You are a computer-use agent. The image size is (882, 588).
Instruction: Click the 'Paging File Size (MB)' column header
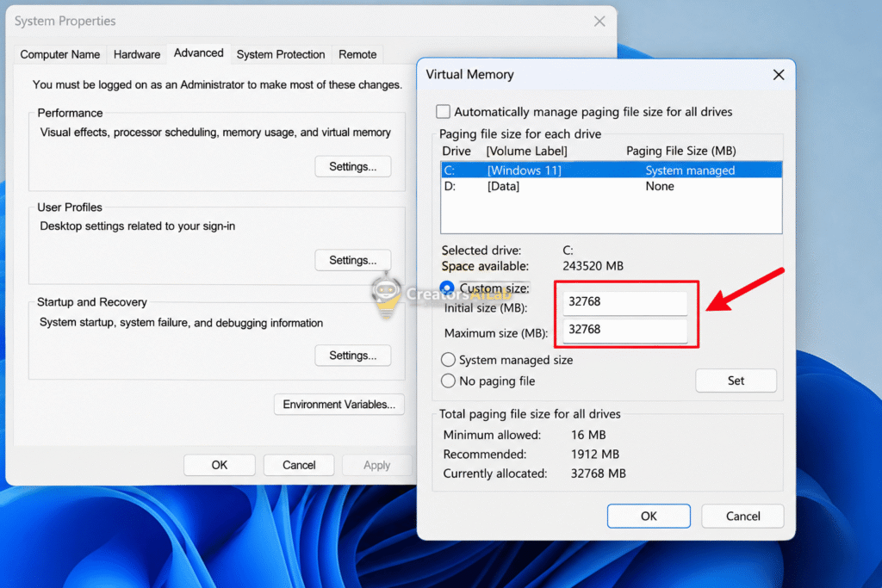click(681, 151)
